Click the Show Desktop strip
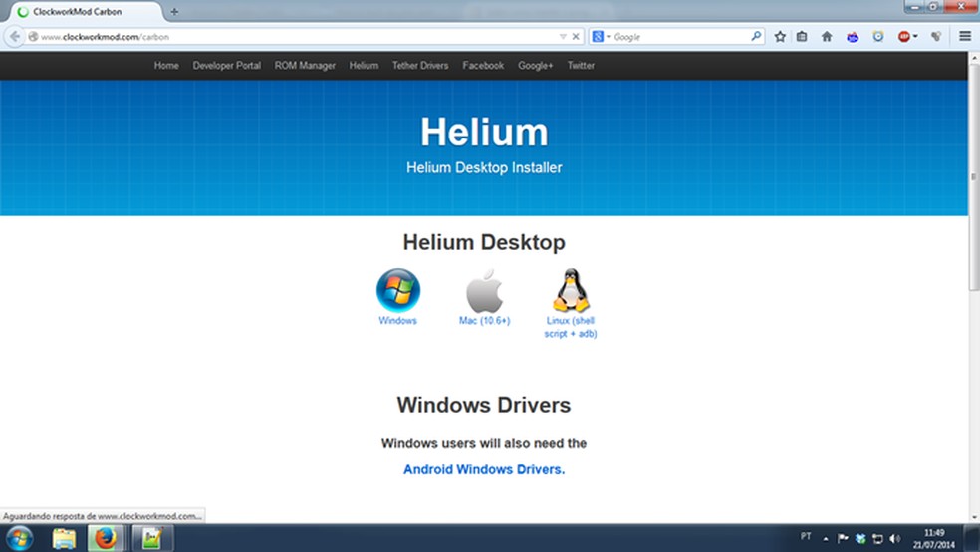This screenshot has width=980, height=552. (x=972, y=538)
